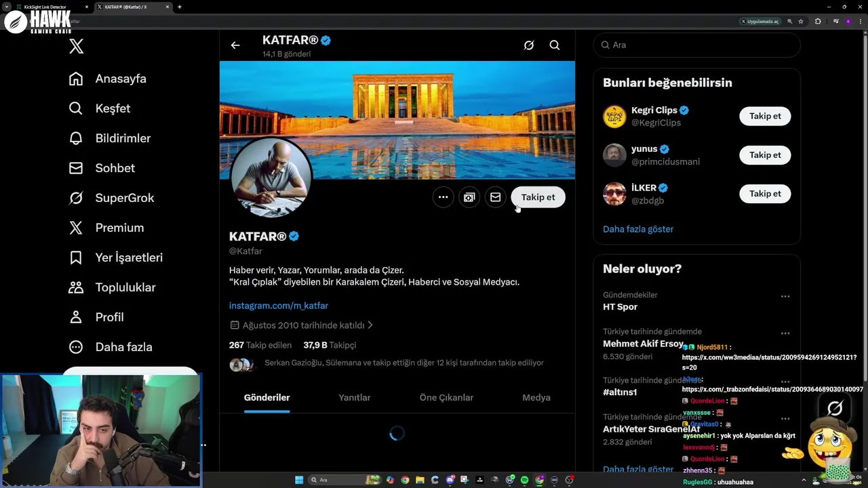Screen dimensions: 868x488
Task: Click Grok icon in profile header
Action: pos(529,45)
